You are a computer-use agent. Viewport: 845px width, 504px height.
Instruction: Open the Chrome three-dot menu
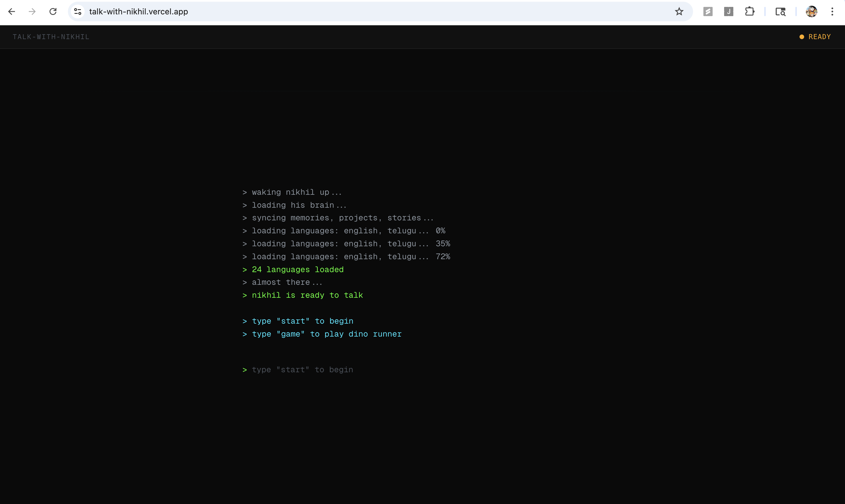[x=832, y=12]
